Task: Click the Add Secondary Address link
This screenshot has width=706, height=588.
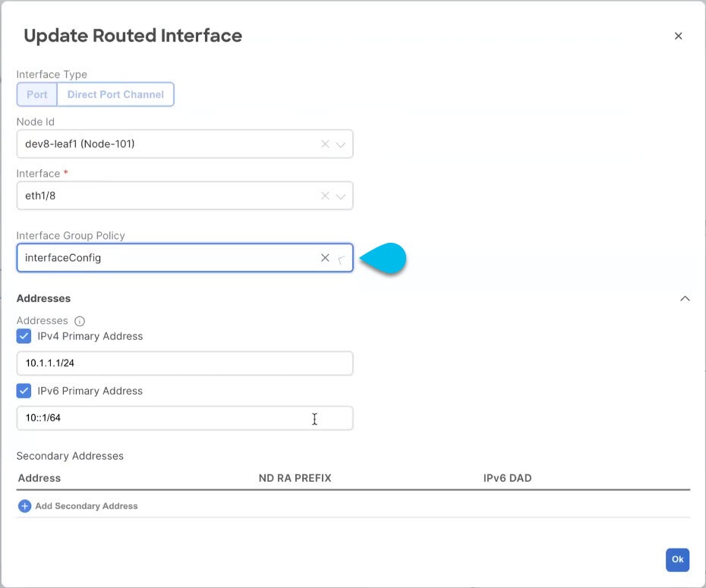Action: [x=87, y=506]
